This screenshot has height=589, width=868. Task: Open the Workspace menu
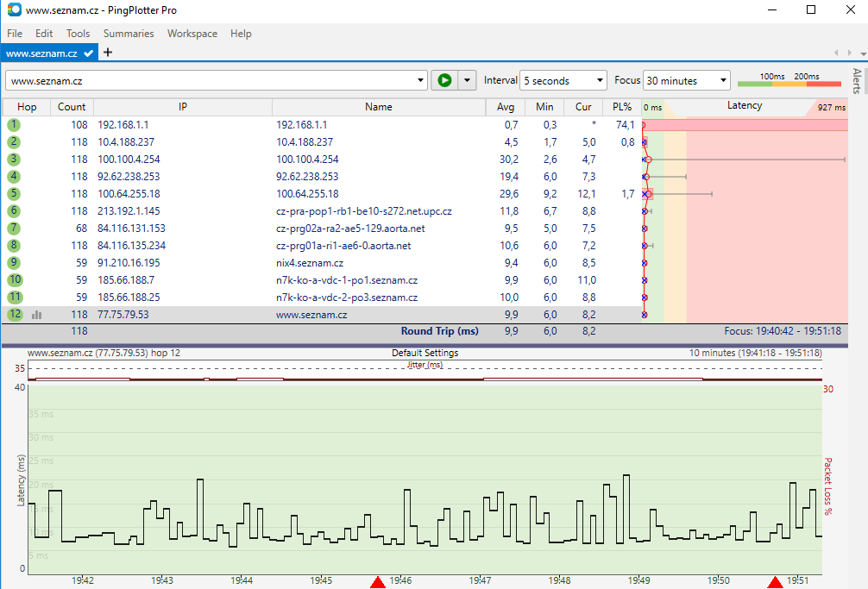pyautogui.click(x=192, y=34)
